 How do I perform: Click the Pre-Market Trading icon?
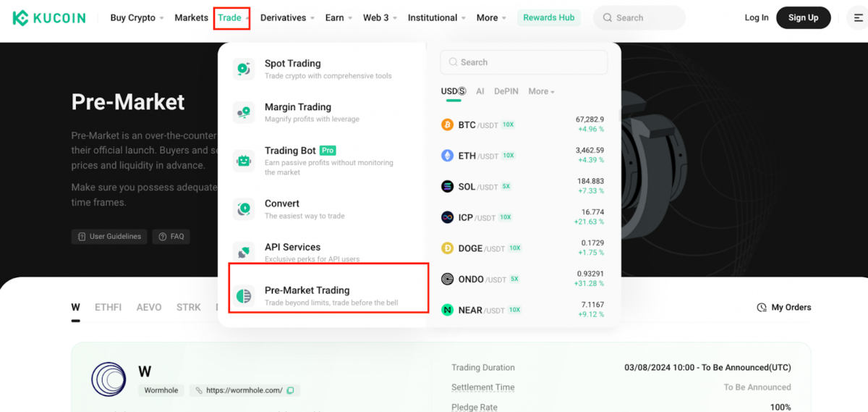click(244, 295)
